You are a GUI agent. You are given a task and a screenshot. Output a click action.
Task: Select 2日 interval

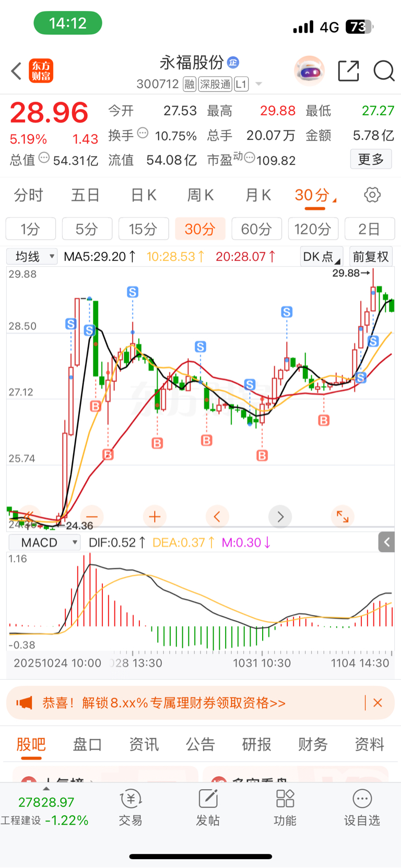[x=370, y=229]
